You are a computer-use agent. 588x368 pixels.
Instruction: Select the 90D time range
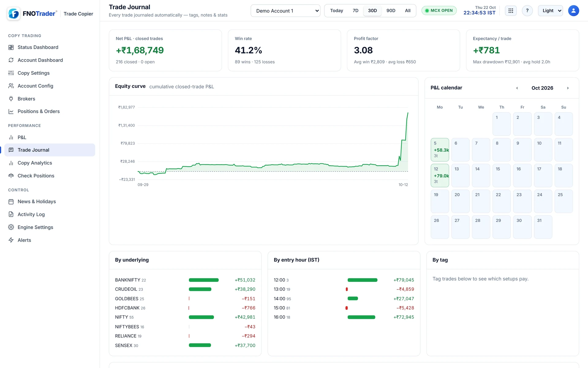pos(391,11)
